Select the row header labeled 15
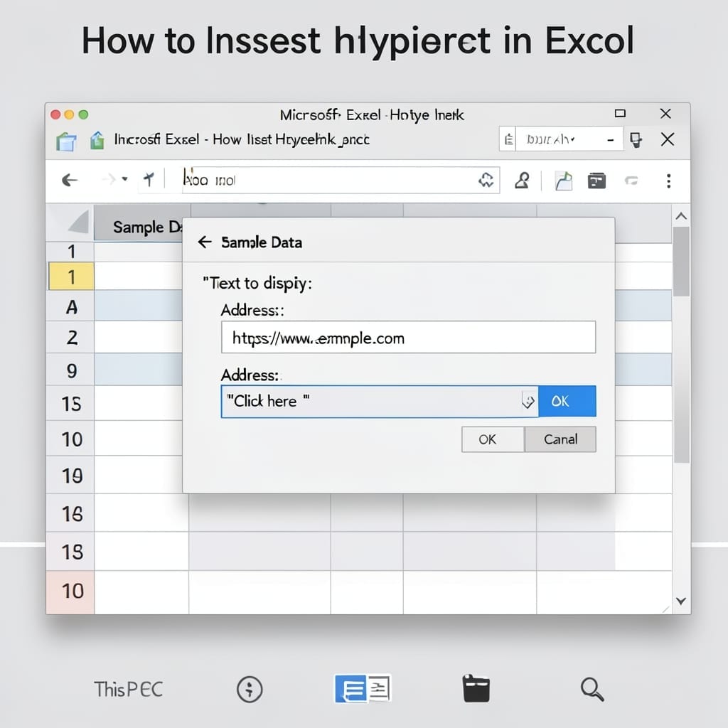The image size is (728, 728). tap(71, 404)
